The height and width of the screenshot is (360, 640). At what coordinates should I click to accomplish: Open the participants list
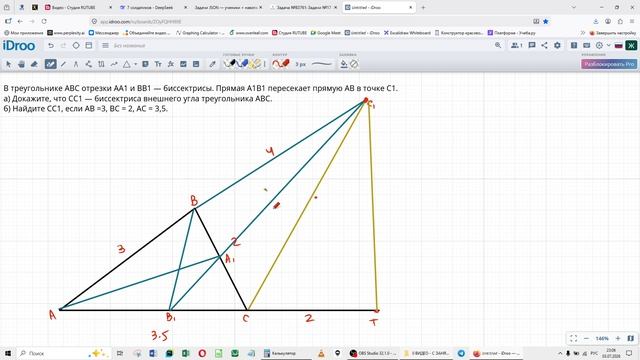(x=516, y=45)
